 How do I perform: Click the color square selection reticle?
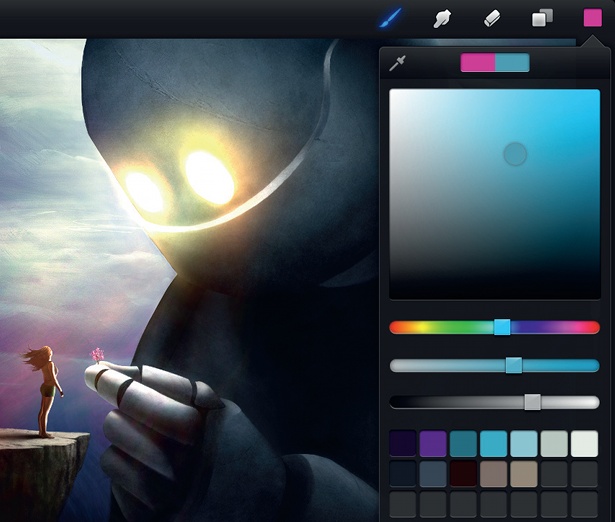(x=515, y=154)
